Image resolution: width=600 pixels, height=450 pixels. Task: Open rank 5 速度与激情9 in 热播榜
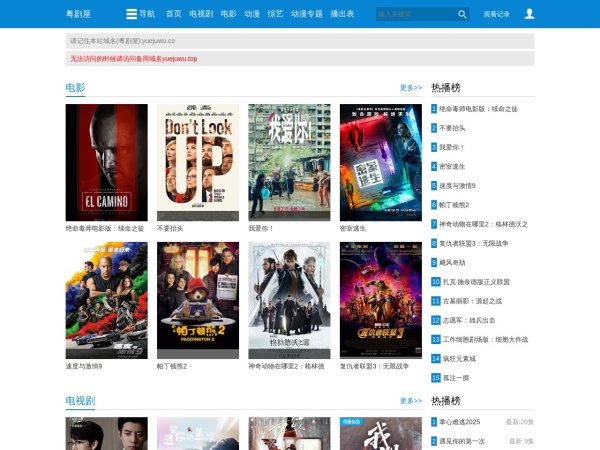point(457,186)
